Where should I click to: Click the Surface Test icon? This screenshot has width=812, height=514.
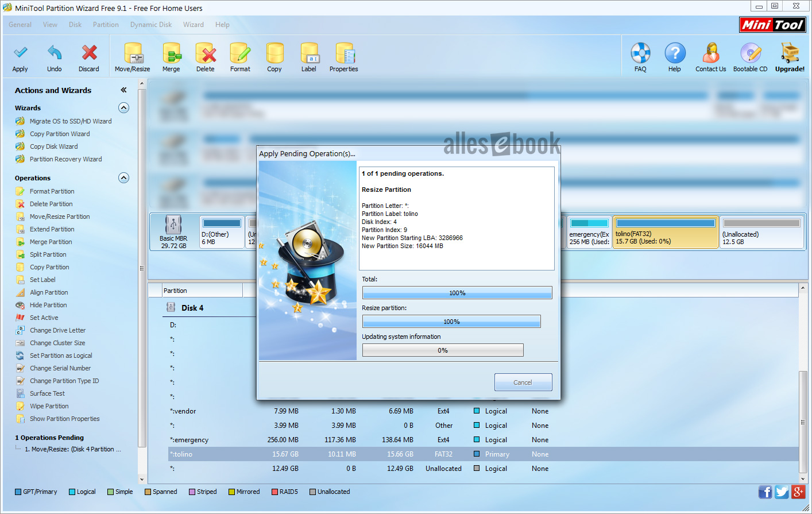coord(20,393)
